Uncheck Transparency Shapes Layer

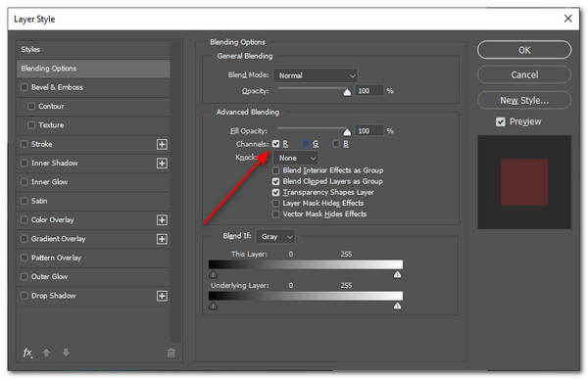click(x=276, y=192)
